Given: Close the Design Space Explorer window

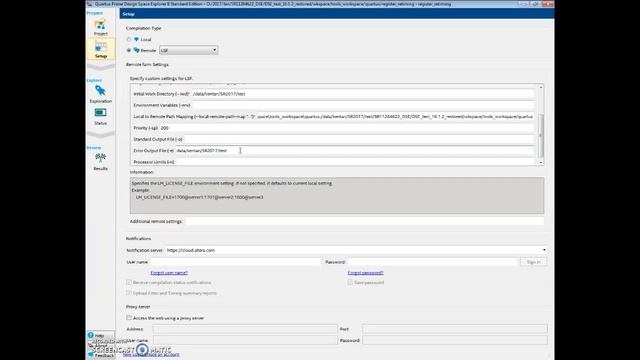Looking at the screenshot, I should 548,4.
